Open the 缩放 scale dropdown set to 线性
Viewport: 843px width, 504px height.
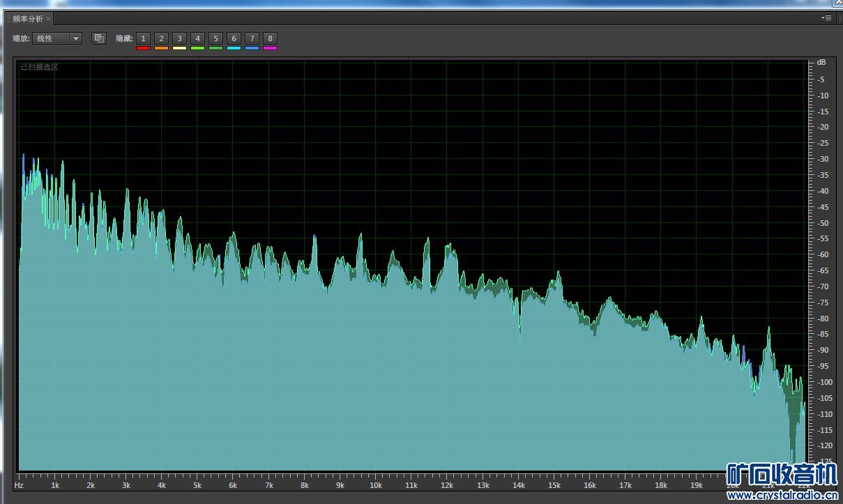pos(57,38)
